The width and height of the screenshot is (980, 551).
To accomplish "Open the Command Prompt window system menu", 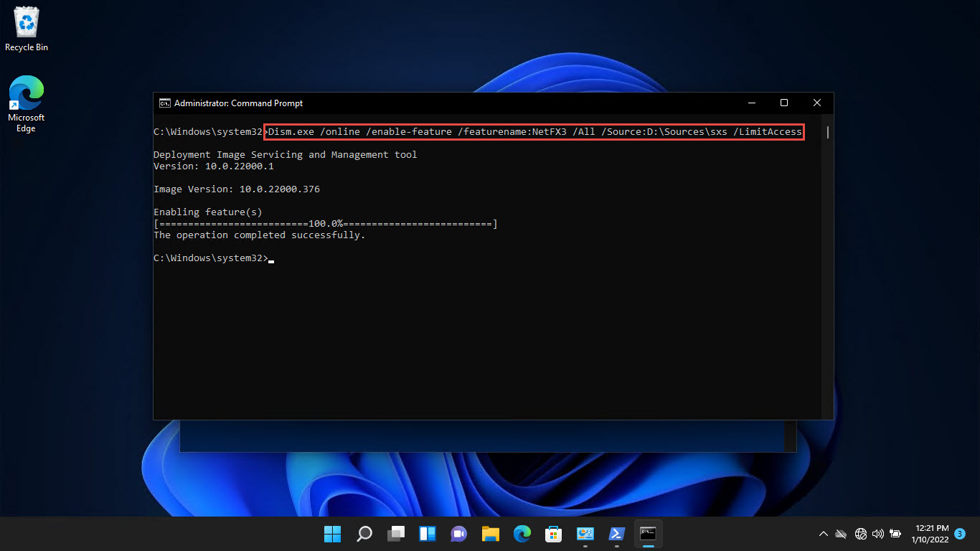I will tap(164, 103).
